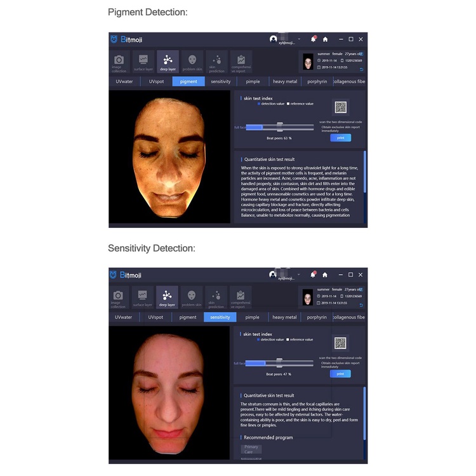The width and height of the screenshot is (476, 476).
Task: Click the back arrow in pigment window's patient card
Action: pos(362,70)
